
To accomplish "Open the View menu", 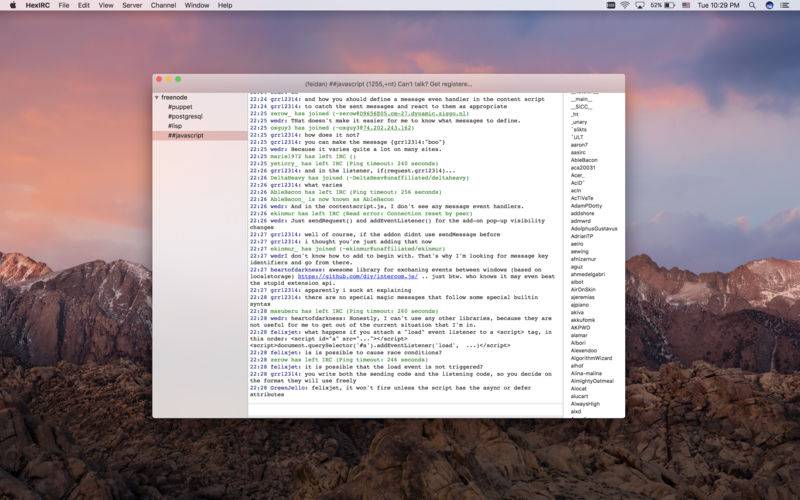I will 106,5.
